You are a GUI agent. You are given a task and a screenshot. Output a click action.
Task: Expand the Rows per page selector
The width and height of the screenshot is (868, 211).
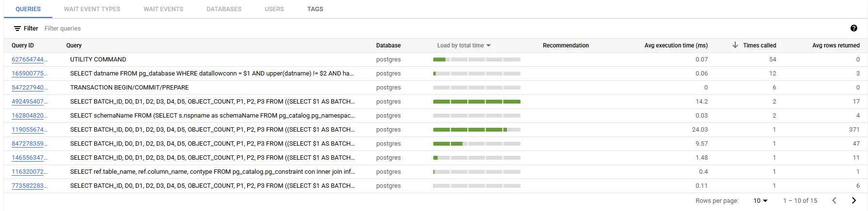coord(760,200)
